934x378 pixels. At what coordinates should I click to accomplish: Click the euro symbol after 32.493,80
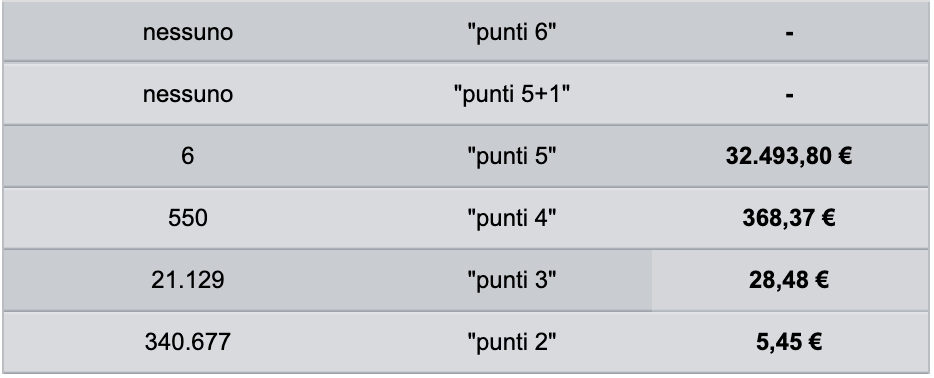coord(845,156)
